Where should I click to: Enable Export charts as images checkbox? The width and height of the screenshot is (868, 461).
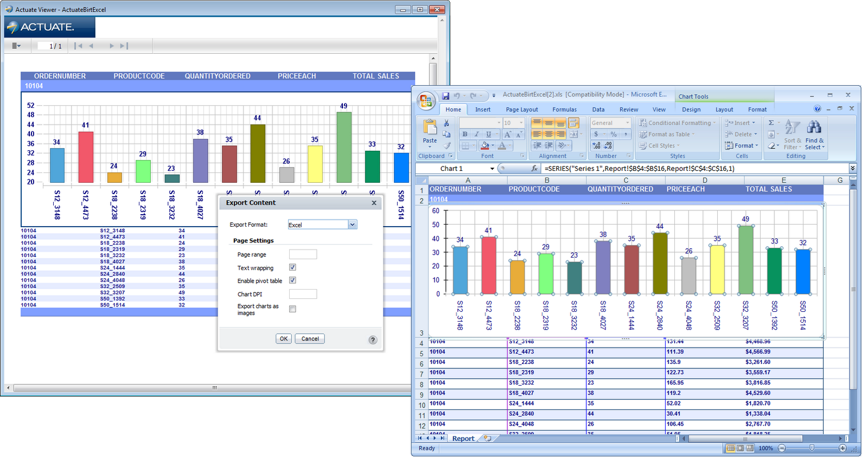[292, 309]
